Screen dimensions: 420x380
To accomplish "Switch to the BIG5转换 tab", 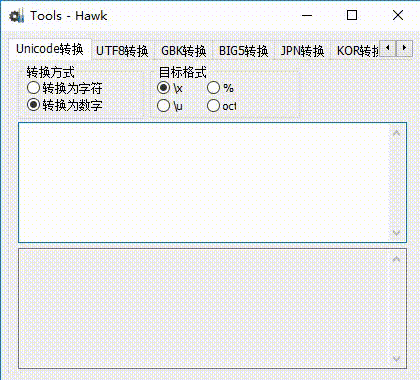I will click(243, 51).
